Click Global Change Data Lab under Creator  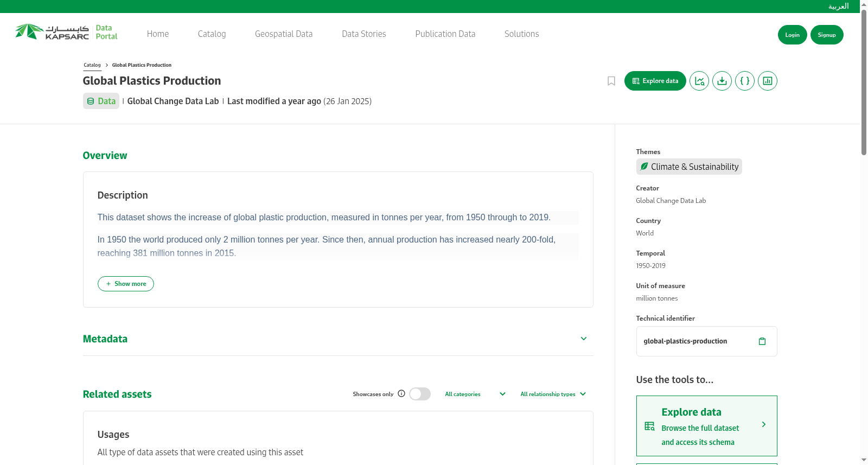click(x=671, y=201)
